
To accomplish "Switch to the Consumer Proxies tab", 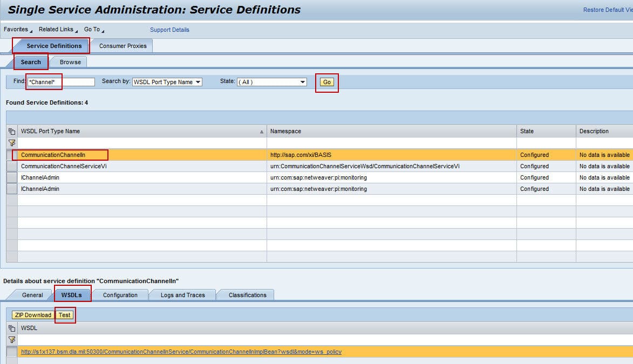I will [122, 46].
